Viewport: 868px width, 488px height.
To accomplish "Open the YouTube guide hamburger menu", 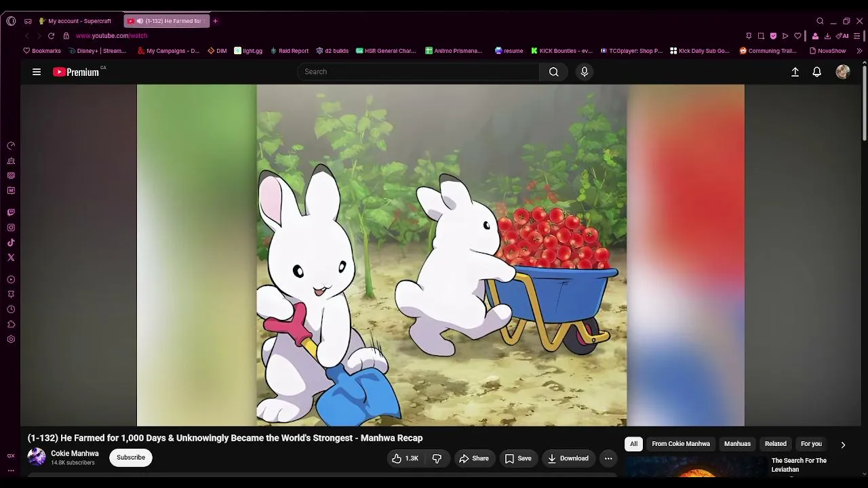I will coord(37,72).
